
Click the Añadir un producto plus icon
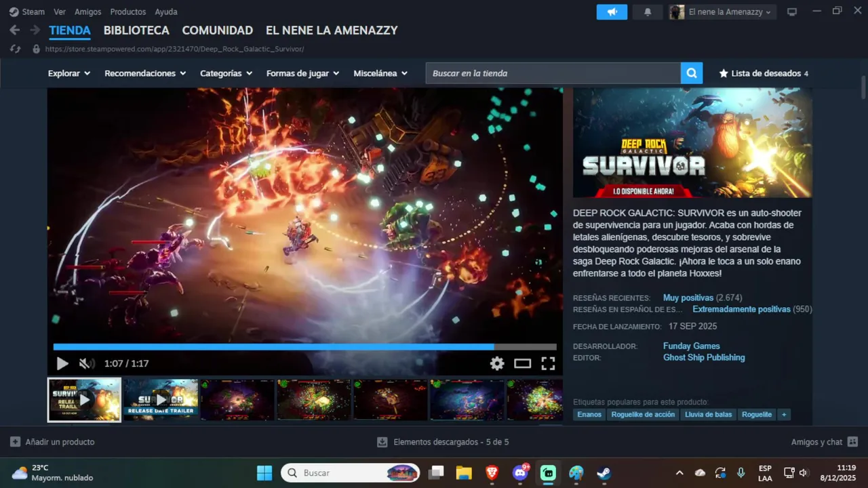tap(15, 442)
